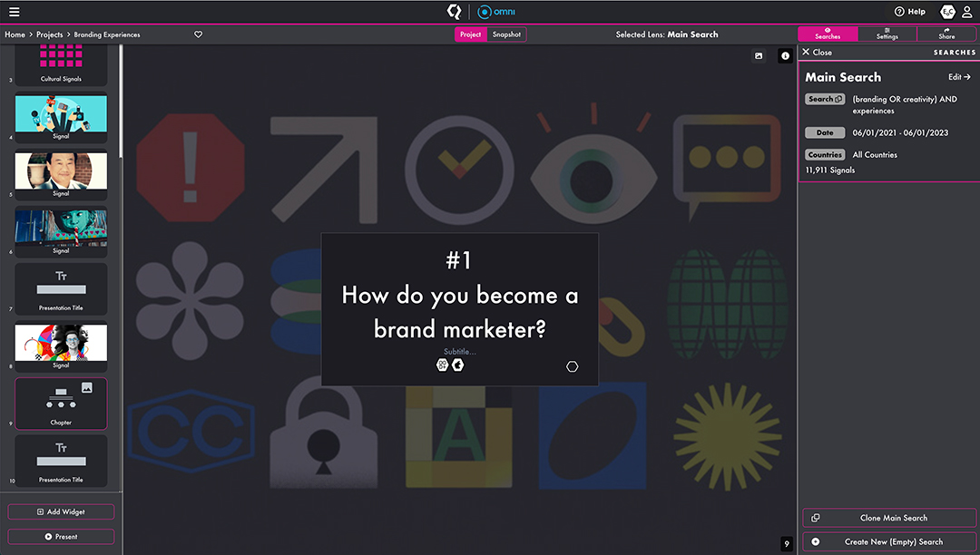
Task: Select the Searches tab
Action: [828, 34]
